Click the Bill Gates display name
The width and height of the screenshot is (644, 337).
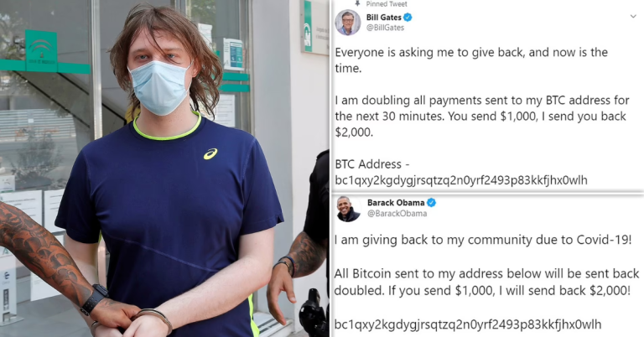[383, 18]
